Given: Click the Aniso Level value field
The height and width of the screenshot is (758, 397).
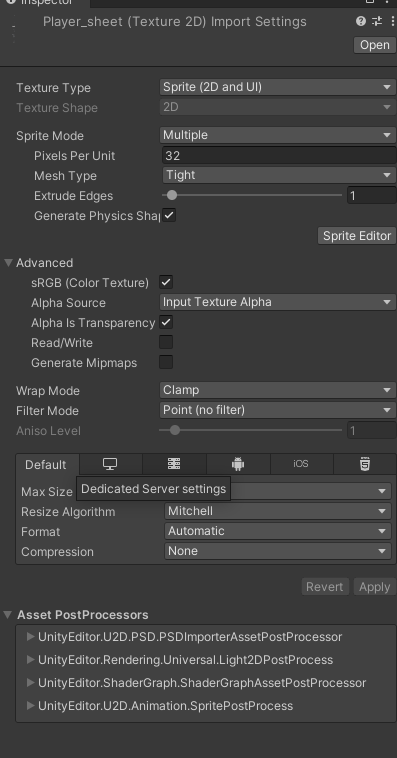Looking at the screenshot, I should point(371,430).
